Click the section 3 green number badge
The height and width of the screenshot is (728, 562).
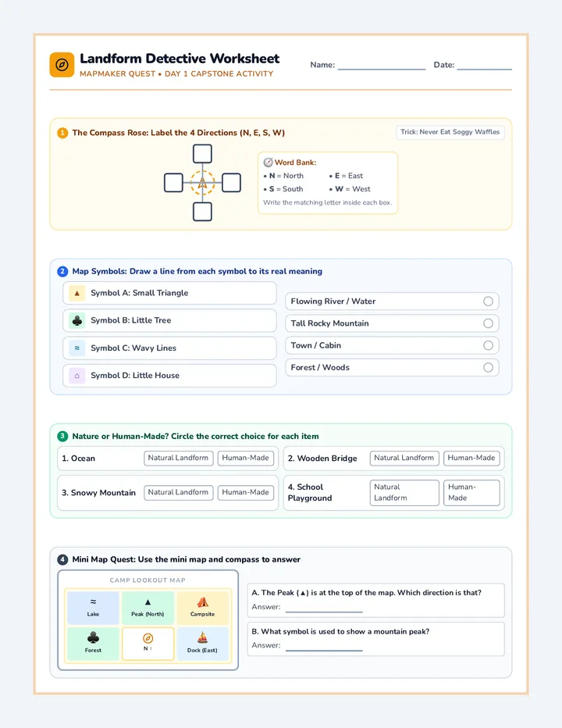tap(62, 437)
